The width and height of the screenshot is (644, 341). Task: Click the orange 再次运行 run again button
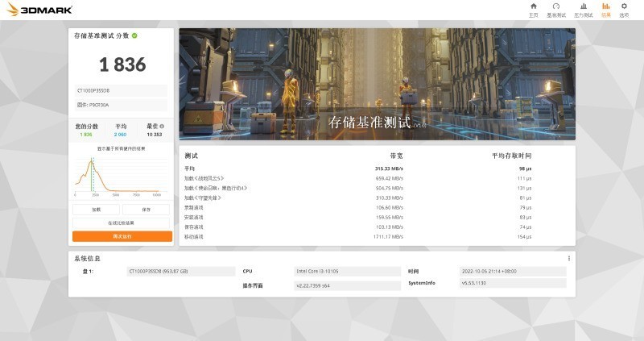[122, 236]
